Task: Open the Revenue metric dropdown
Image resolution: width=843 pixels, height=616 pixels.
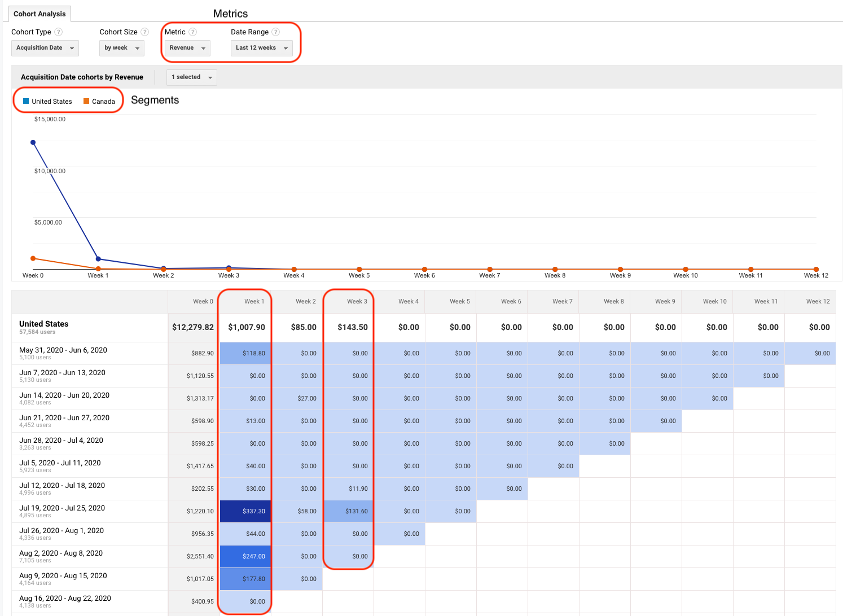Action: (x=187, y=48)
